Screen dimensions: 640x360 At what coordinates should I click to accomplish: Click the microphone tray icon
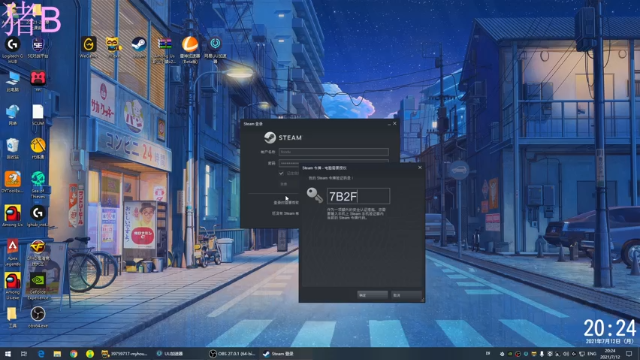542,354
